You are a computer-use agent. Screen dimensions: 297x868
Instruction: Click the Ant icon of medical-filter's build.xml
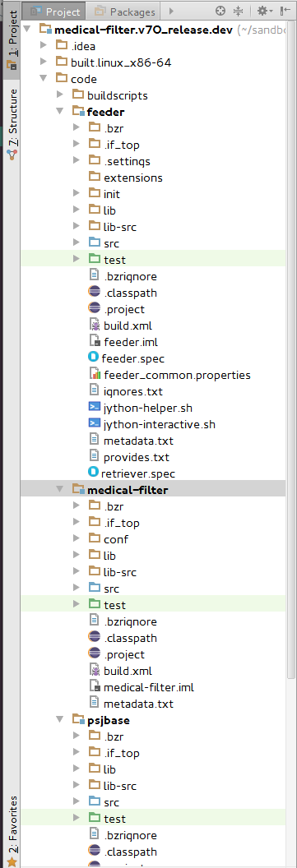(x=94, y=671)
